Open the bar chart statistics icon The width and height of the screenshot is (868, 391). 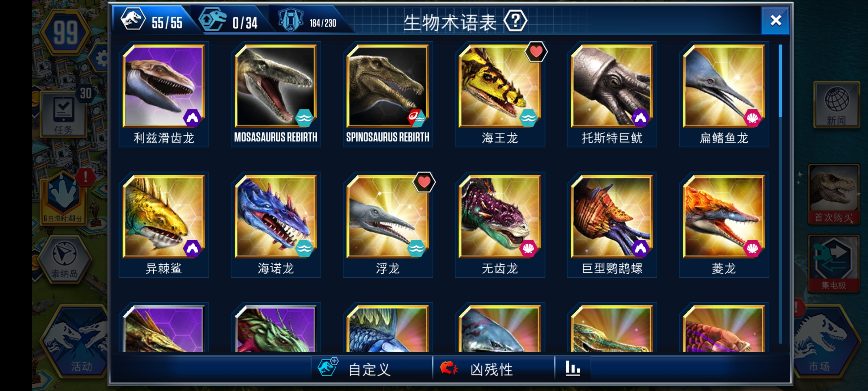pos(573,369)
